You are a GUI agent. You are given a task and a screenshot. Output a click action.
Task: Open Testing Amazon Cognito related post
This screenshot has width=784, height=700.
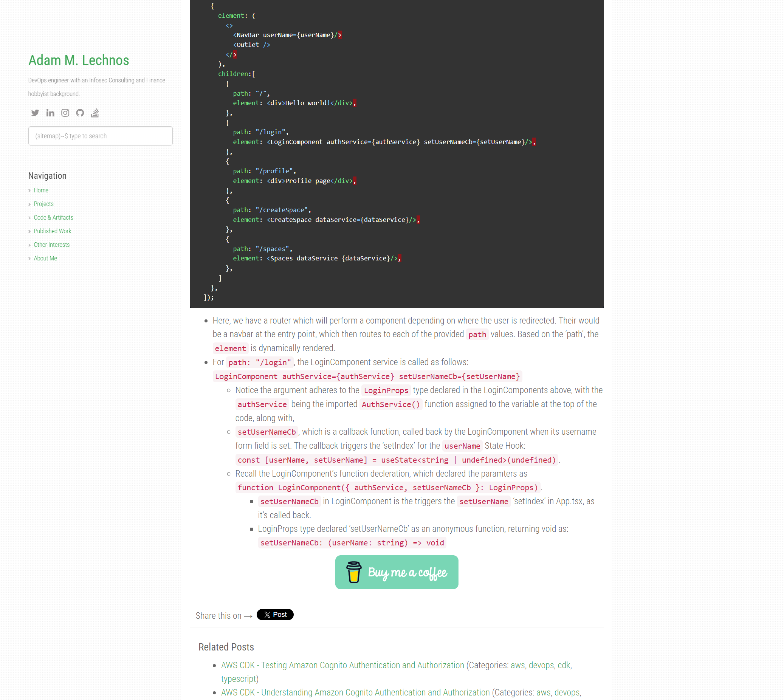click(x=342, y=665)
